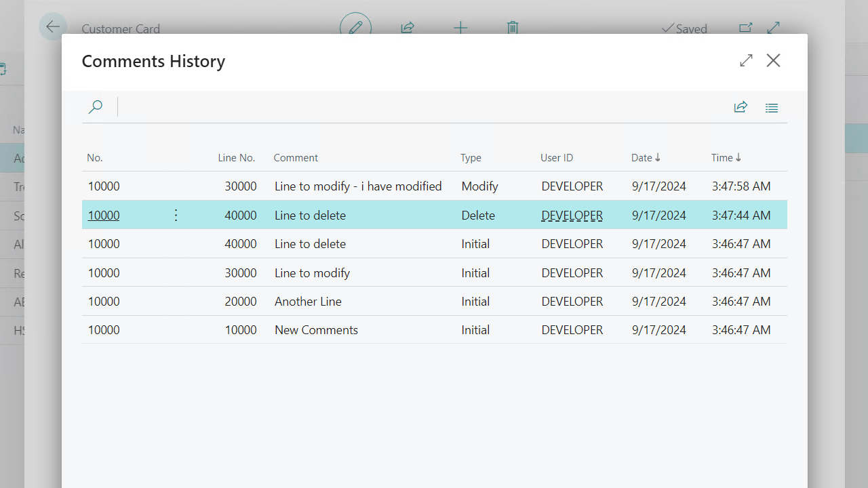Click the Type column header

471,158
